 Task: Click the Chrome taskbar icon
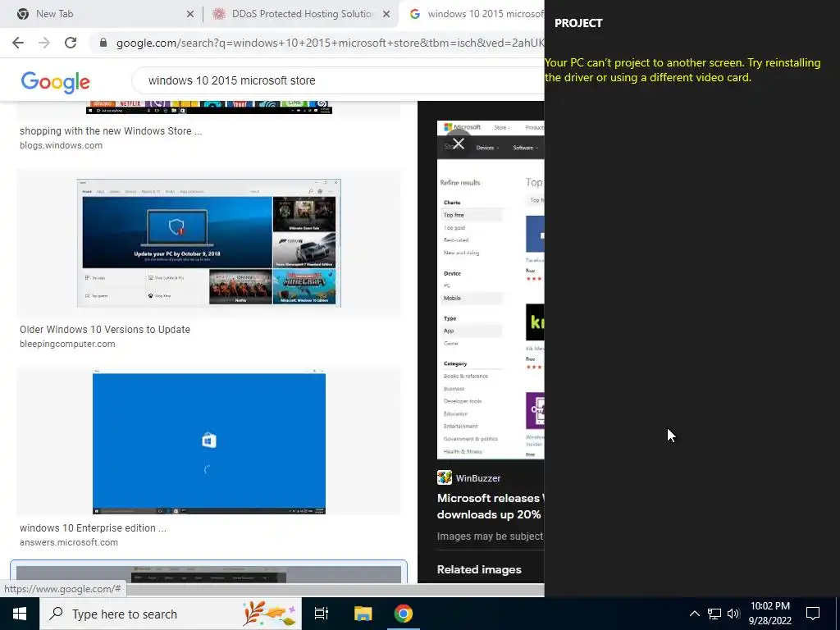click(404, 614)
